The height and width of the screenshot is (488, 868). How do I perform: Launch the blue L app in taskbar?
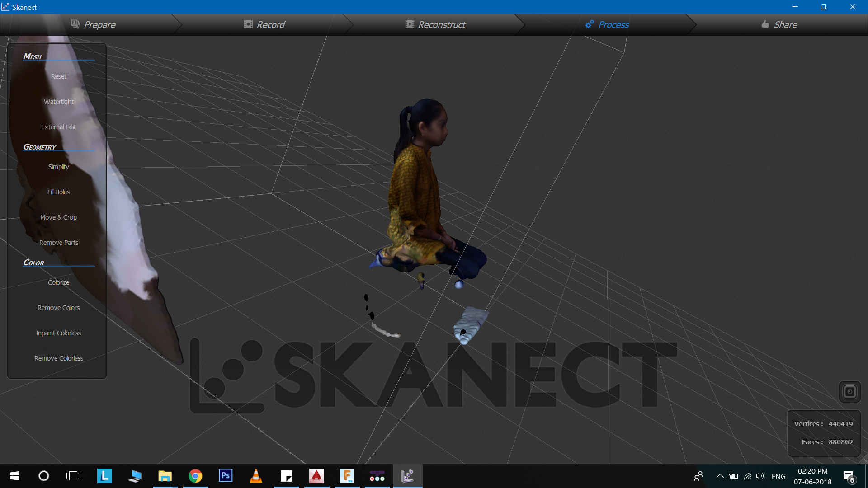tap(104, 476)
